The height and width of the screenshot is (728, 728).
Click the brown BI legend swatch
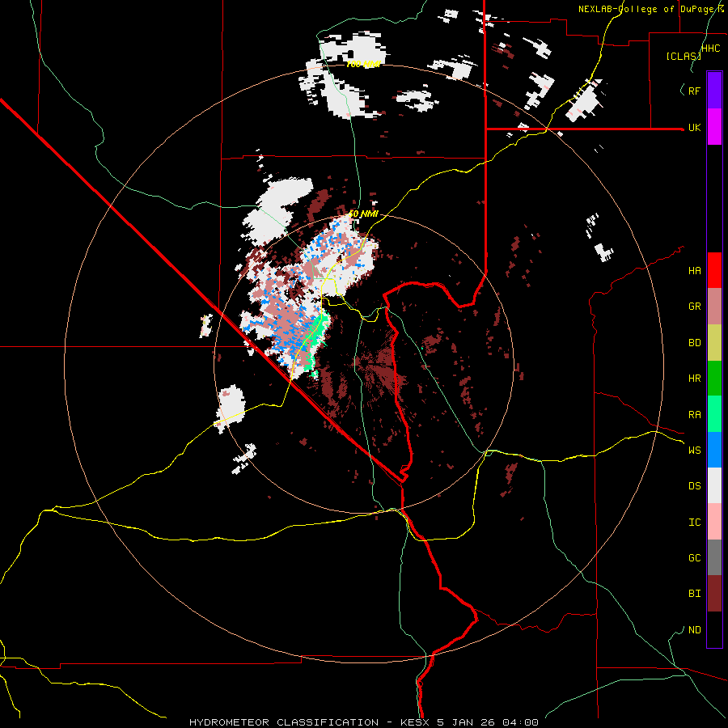tap(714, 594)
